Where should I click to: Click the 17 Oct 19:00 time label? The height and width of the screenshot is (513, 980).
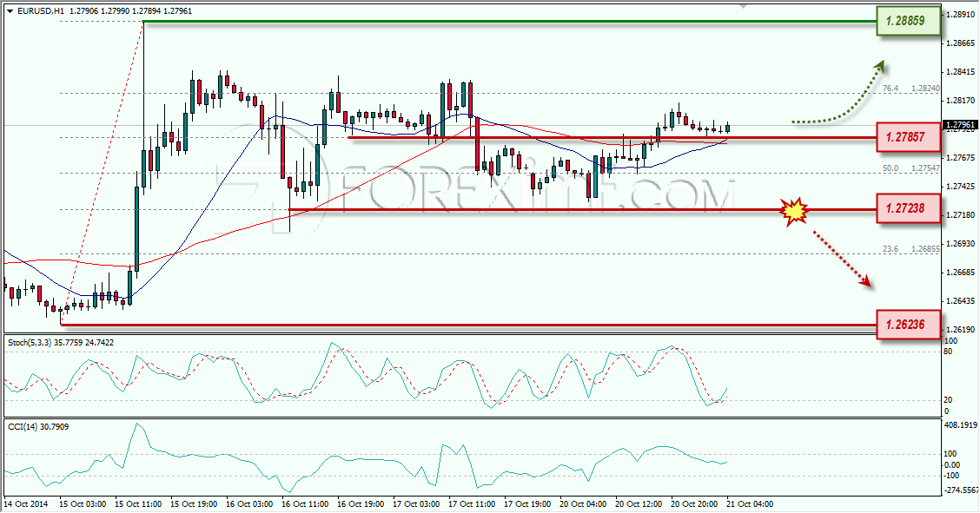pos(527,504)
